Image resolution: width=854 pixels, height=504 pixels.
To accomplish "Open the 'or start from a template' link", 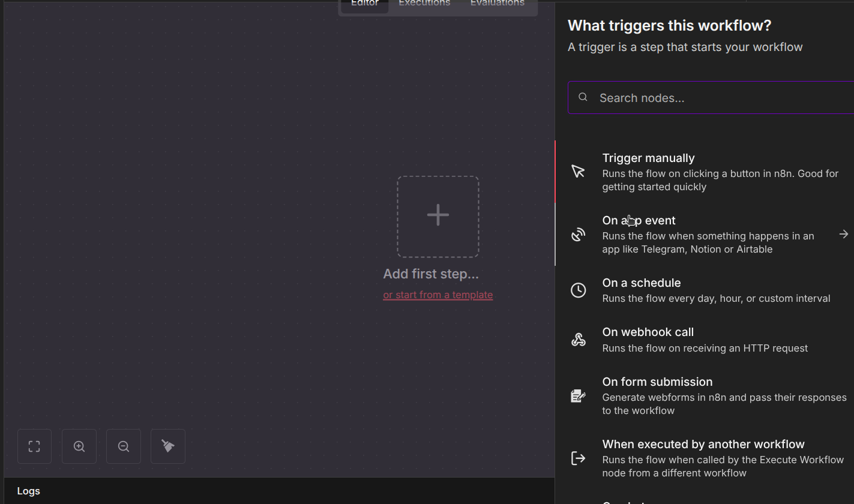I will pos(438,295).
